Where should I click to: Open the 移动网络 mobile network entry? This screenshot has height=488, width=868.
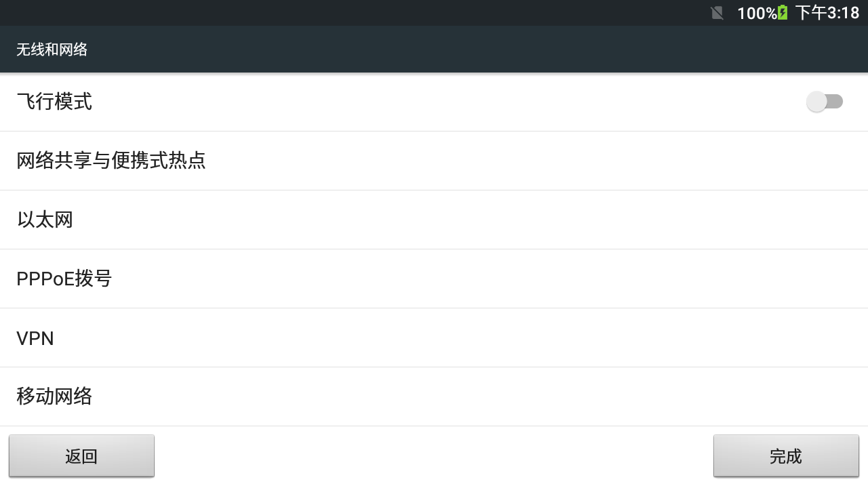[x=434, y=396]
